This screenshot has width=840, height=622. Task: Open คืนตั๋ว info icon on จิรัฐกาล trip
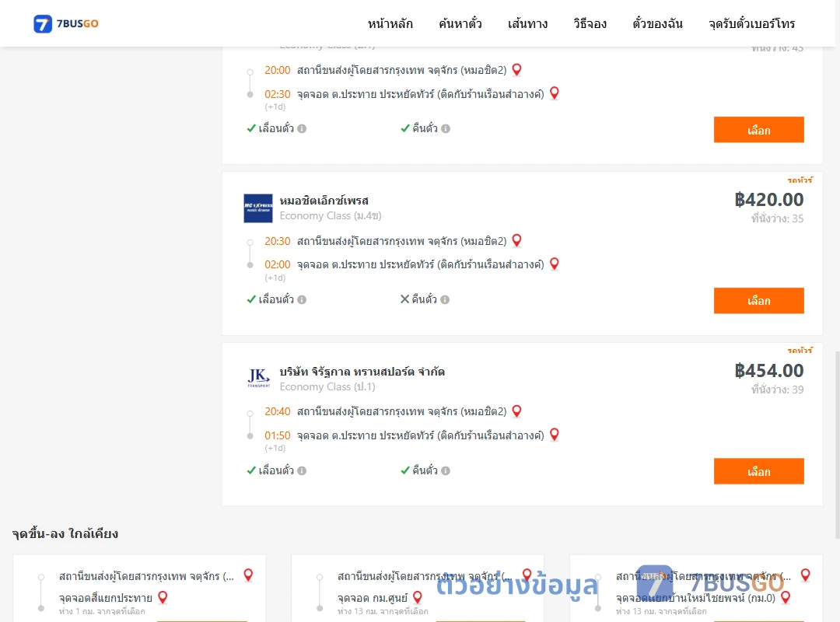pyautogui.click(x=446, y=470)
